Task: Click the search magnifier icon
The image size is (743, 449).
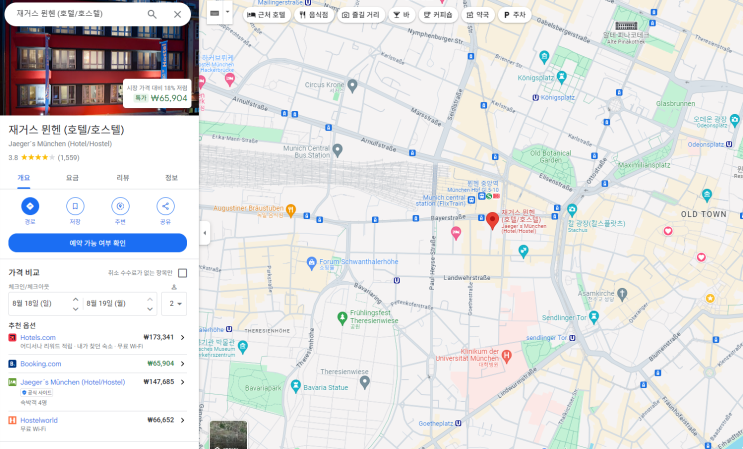Action: tap(152, 14)
